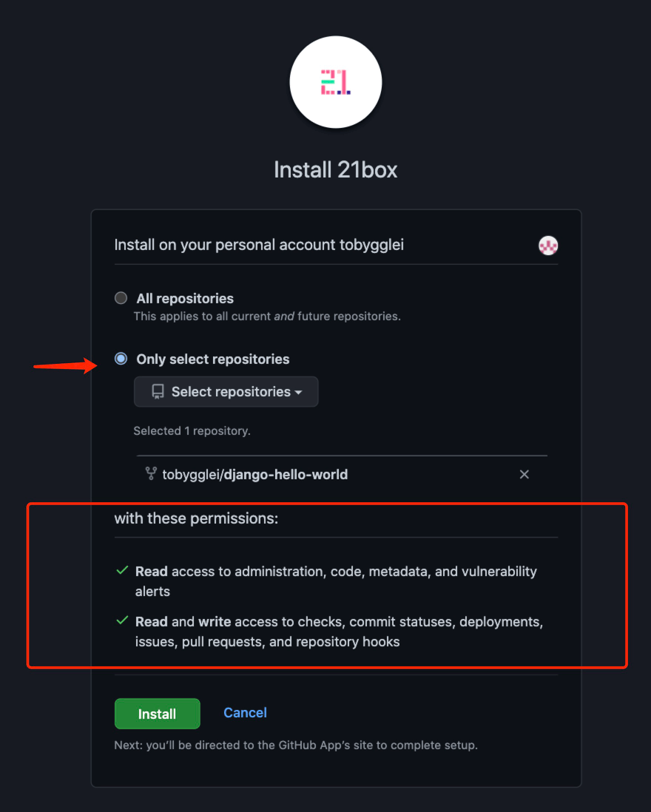
Task: Select the All repositories radio button
Action: [121, 298]
